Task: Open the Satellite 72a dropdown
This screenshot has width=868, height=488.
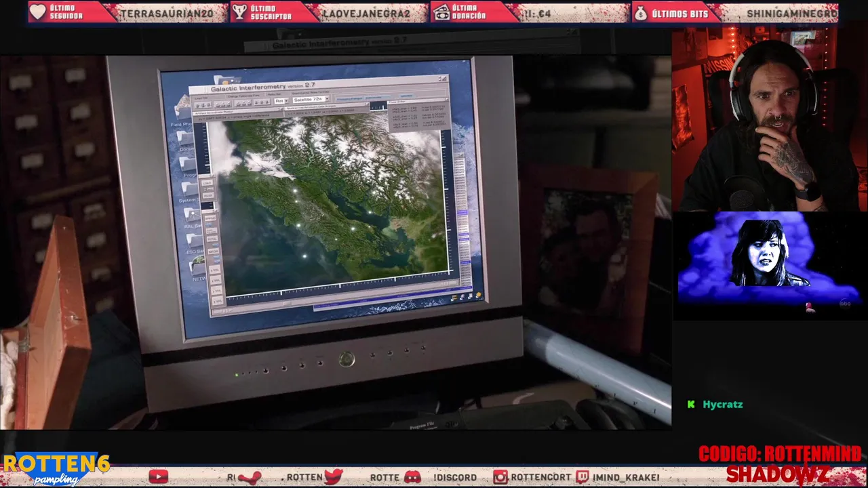Action: (311, 100)
